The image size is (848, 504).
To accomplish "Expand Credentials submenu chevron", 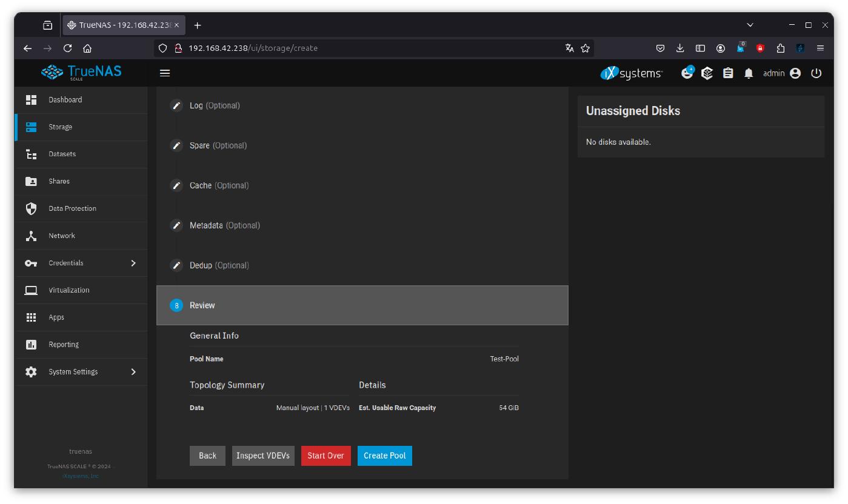I will tap(133, 263).
